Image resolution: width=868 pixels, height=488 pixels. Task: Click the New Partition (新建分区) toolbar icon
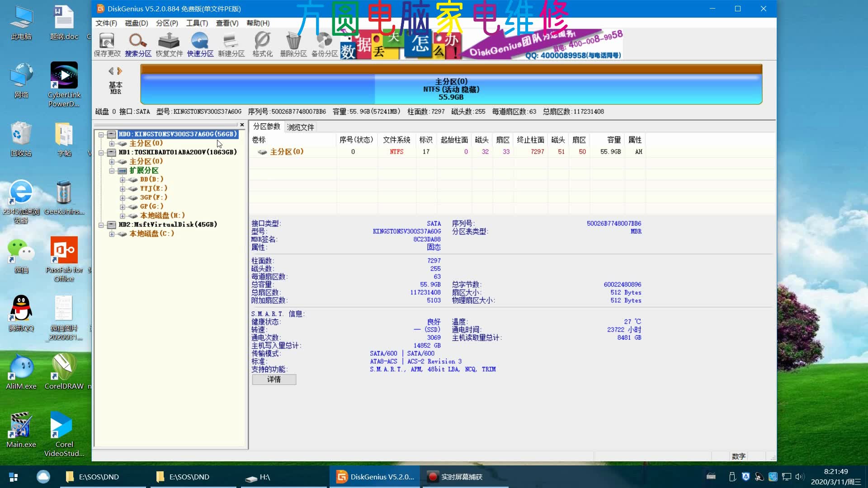pyautogui.click(x=231, y=45)
